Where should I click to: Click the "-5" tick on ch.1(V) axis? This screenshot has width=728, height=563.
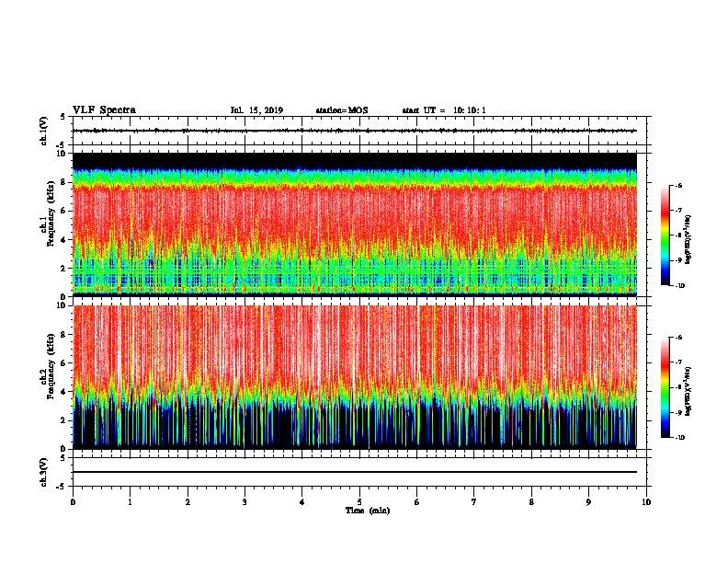pos(62,145)
